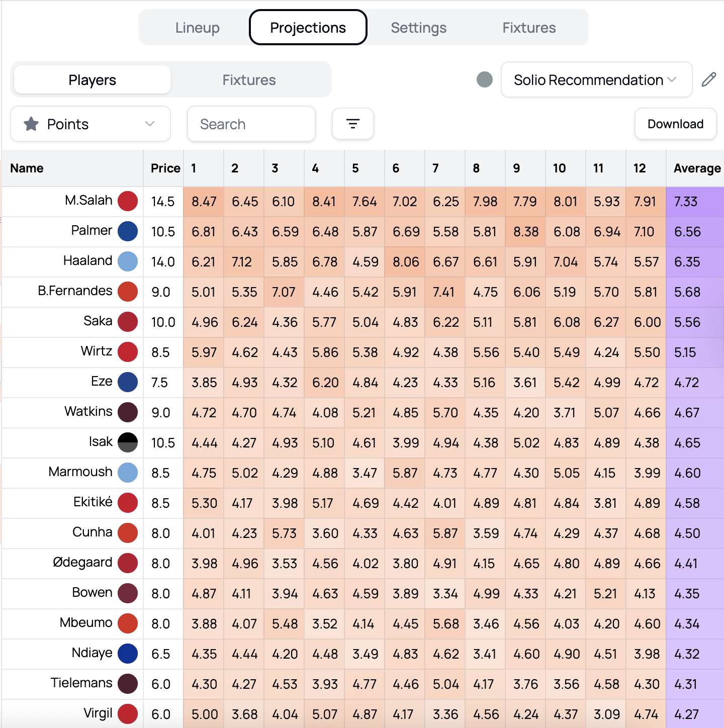Click Virgil's red color dot
This screenshot has width=724, height=728.
128,713
